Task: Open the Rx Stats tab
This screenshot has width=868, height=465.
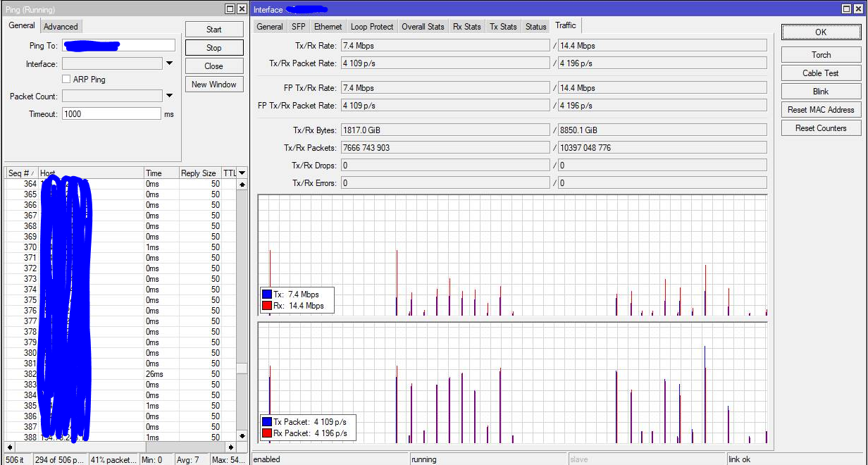Action: coord(466,27)
